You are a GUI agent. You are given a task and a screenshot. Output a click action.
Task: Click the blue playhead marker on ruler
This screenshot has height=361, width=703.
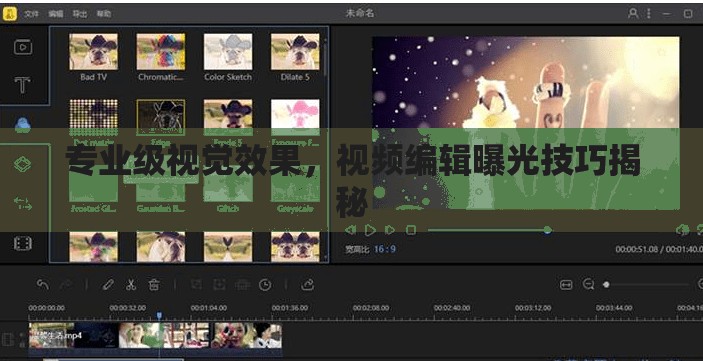159,316
